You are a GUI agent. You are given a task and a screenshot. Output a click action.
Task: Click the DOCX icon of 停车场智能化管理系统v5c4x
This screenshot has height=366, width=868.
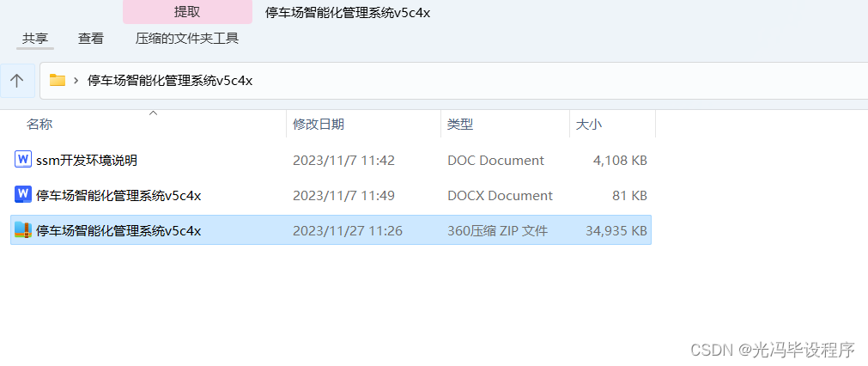(x=22, y=195)
